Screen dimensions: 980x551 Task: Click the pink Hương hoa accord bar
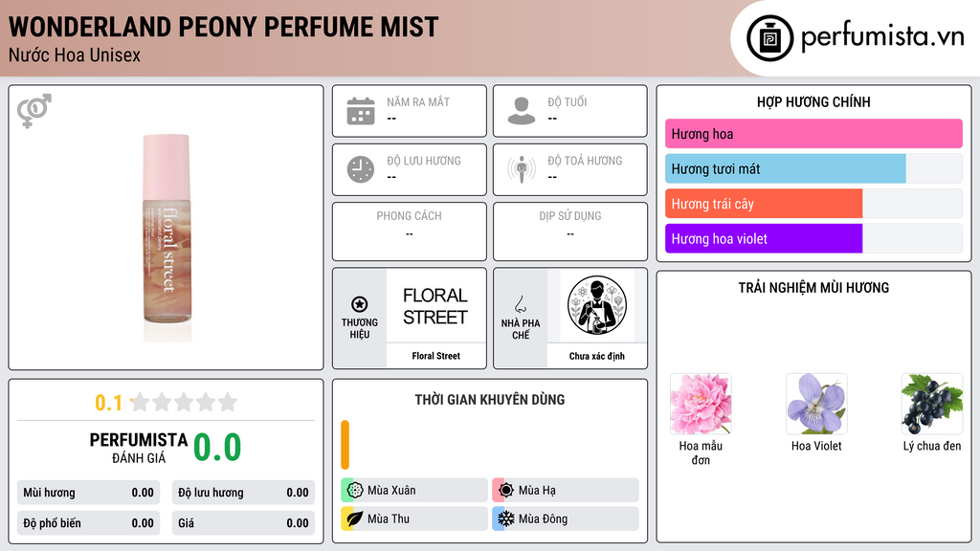pos(813,134)
